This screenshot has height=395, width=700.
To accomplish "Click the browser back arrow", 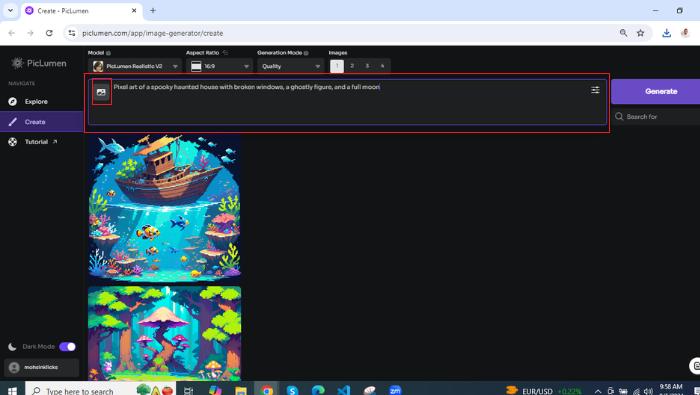I will point(12,33).
